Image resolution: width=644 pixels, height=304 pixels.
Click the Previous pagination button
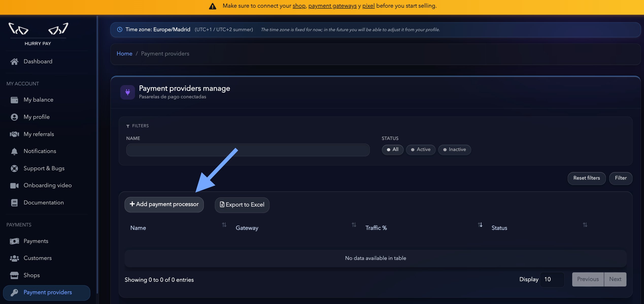588,279
